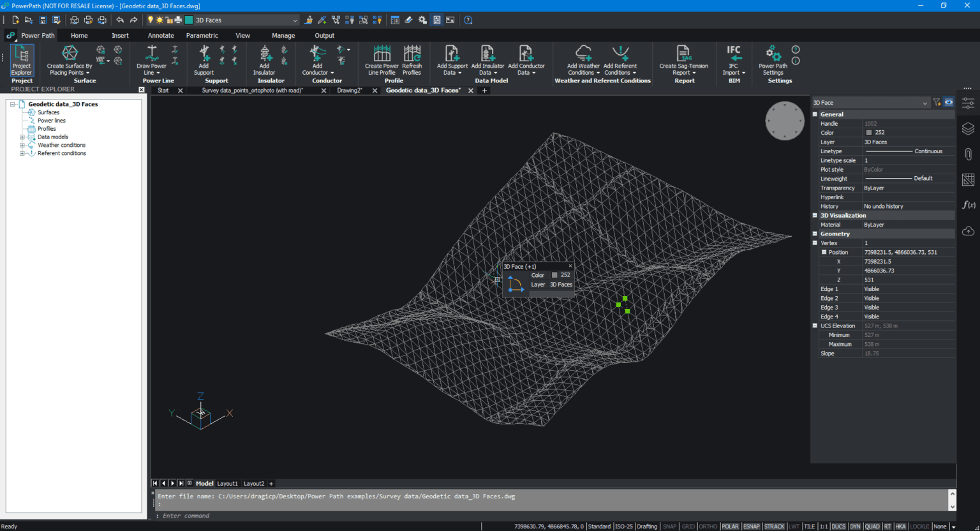Toggle DYN input in status bar

coord(855,527)
